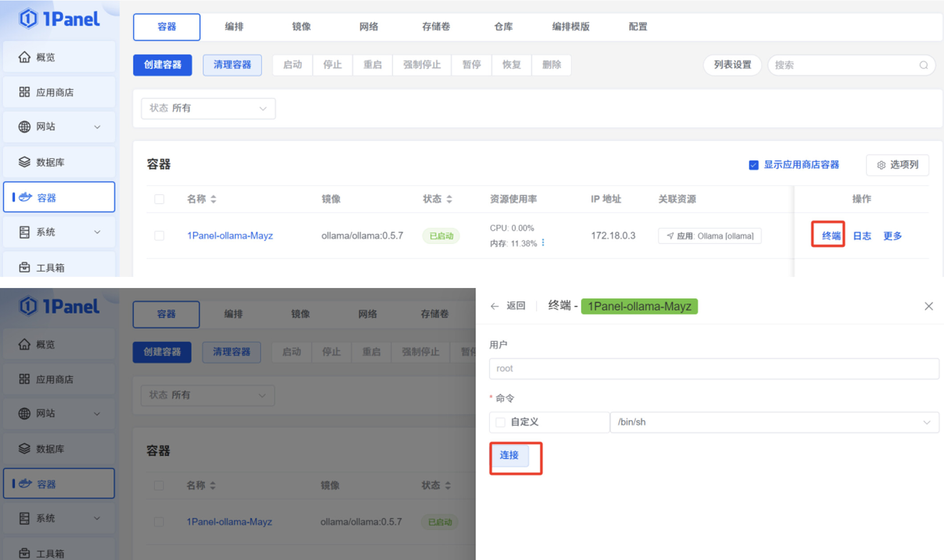Screen dimensions: 944x560
Task: Close the terminal drawer with X
Action: 928,306
